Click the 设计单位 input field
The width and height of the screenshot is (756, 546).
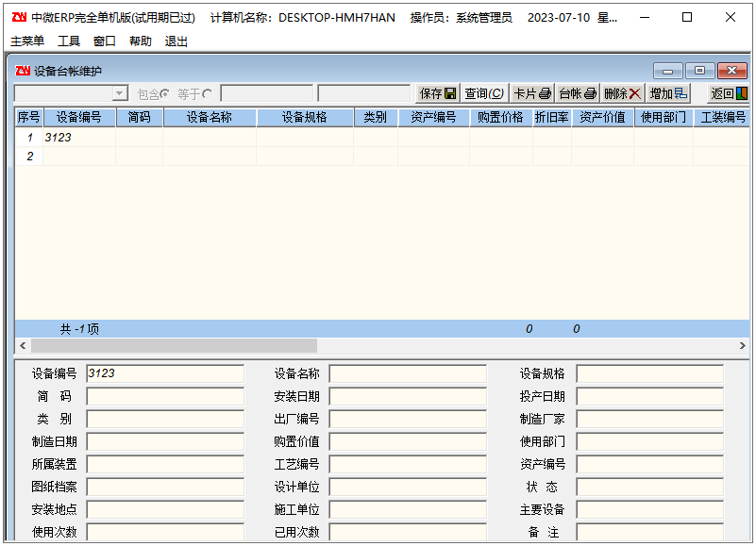pyautogui.click(x=408, y=487)
